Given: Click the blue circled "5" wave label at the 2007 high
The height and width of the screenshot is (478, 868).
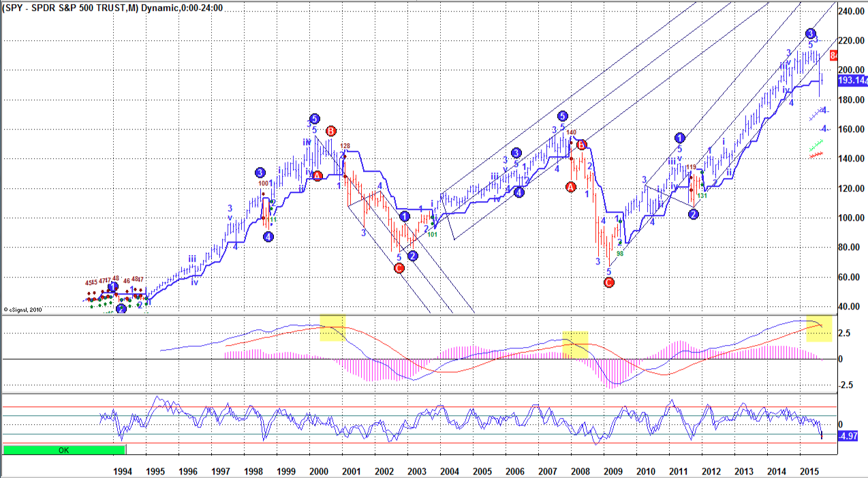Looking at the screenshot, I should tap(561, 116).
